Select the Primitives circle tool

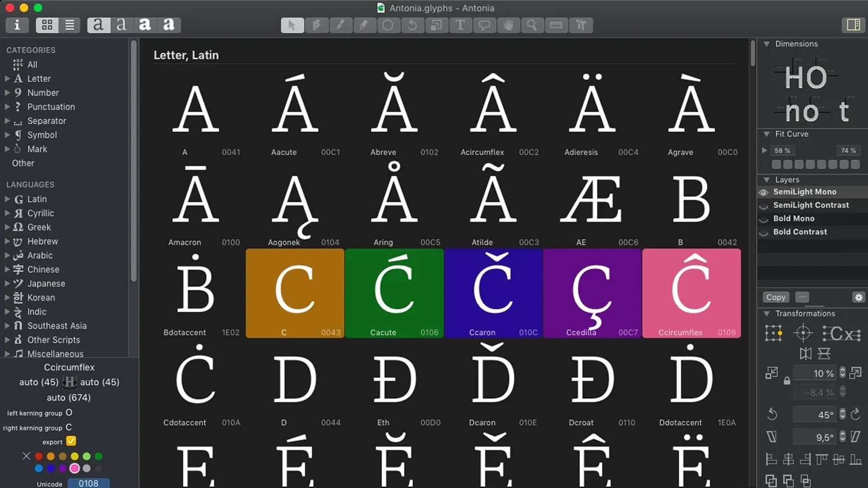(x=388, y=25)
